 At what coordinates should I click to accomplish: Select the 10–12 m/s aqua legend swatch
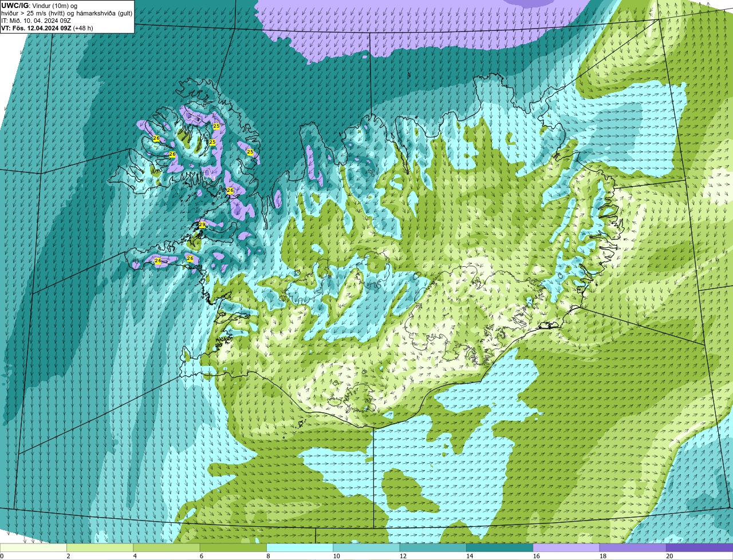point(366,547)
